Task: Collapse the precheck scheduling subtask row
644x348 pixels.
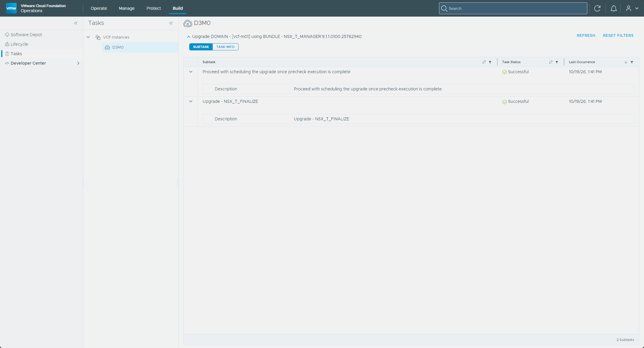Action: pyautogui.click(x=191, y=72)
